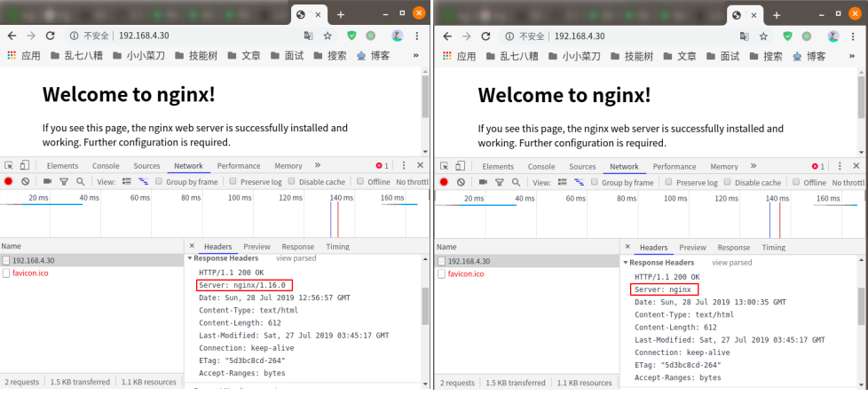Open the Sources tab in right DevTools

(x=582, y=166)
